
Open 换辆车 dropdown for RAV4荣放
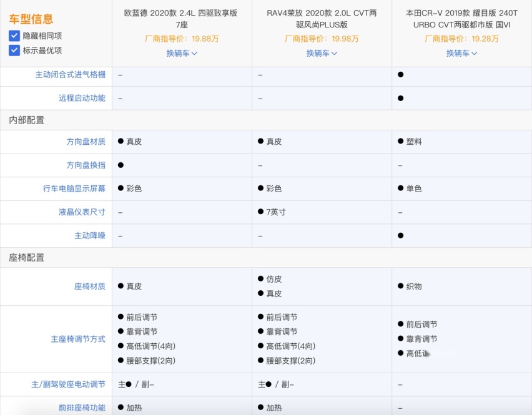(x=322, y=53)
